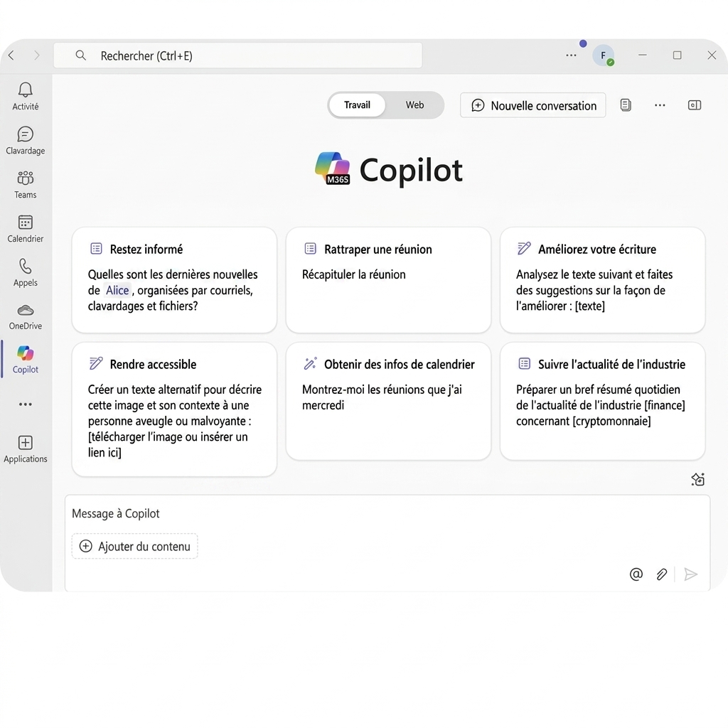Click into the Message à Copilot field
Image resolution: width=728 pixels, height=728 pixels.
tap(387, 513)
